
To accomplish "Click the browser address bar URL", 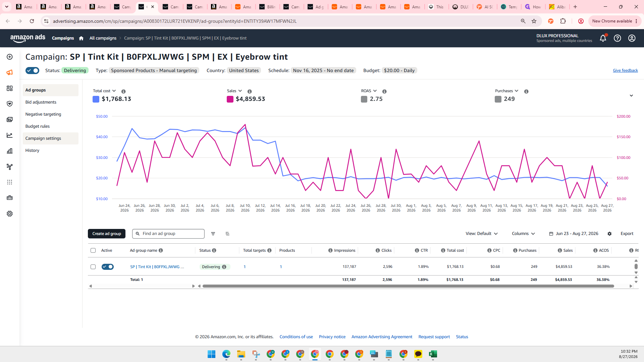I will click(x=175, y=21).
